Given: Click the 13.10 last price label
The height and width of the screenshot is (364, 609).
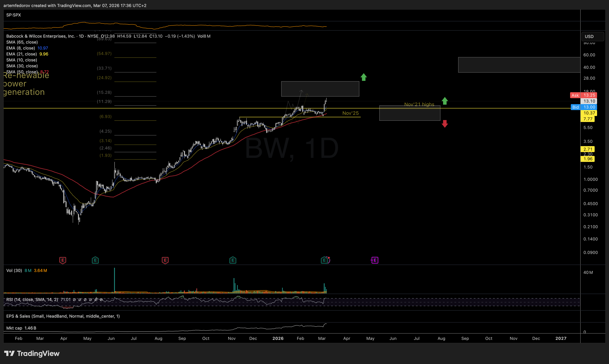Looking at the screenshot, I should click(x=589, y=101).
